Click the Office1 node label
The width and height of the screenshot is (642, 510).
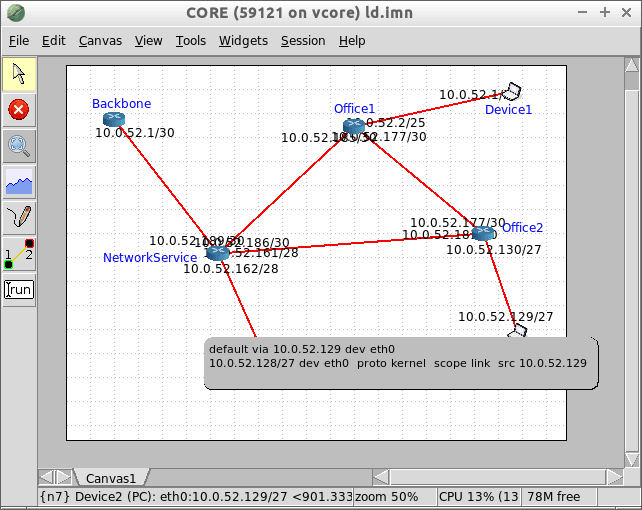(x=354, y=108)
